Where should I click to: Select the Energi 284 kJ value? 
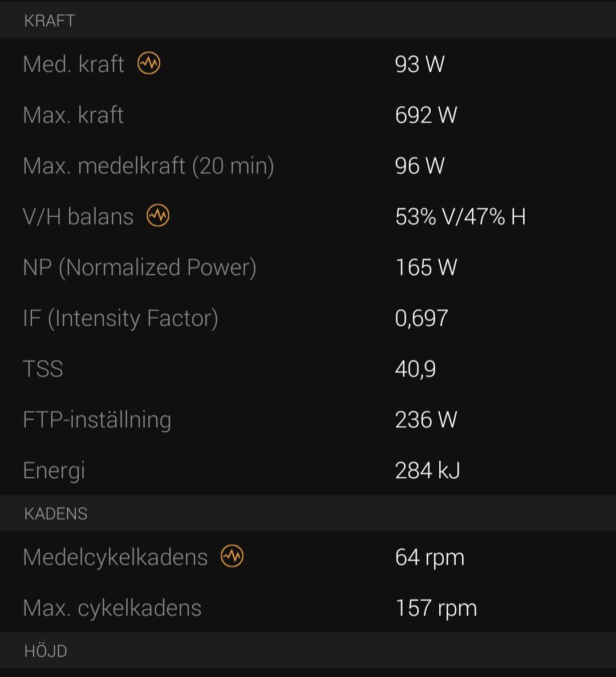[x=427, y=471]
